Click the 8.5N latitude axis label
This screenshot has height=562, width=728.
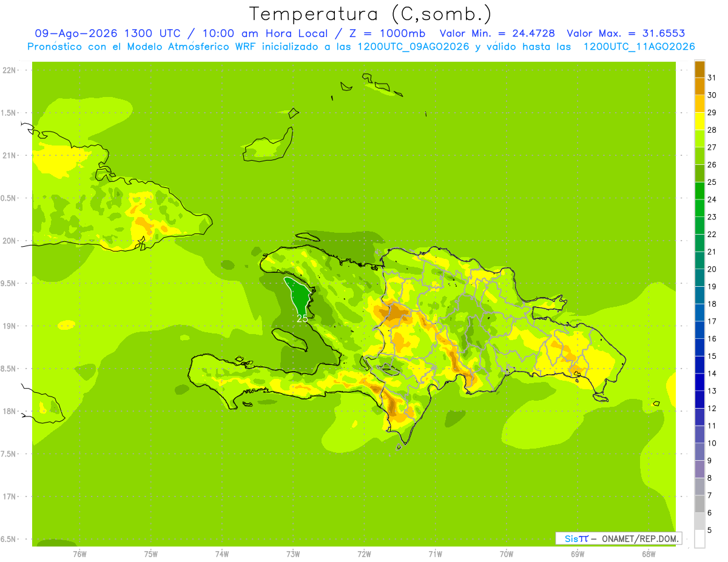[9, 369]
